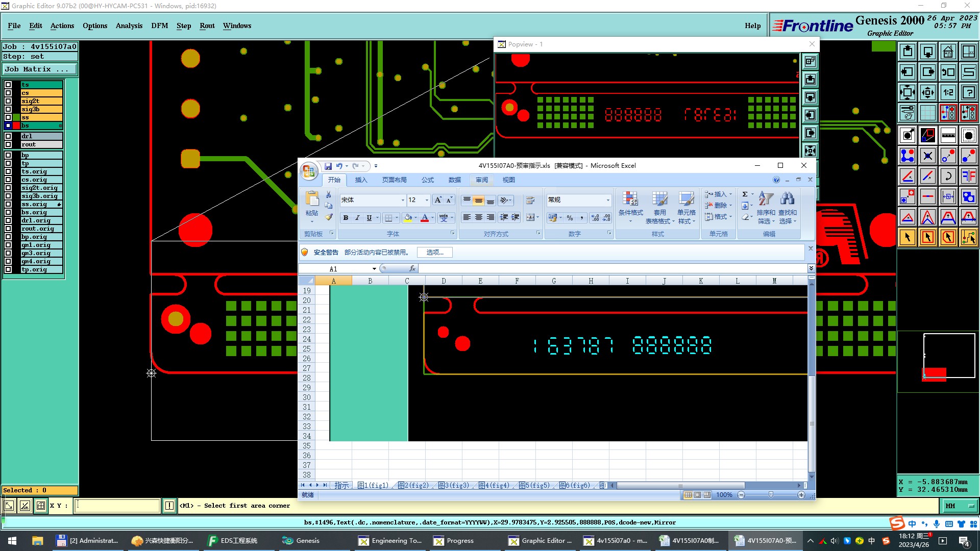Open the number format 常规 dropdown
Viewport: 980px width, 551px height.
(607, 200)
